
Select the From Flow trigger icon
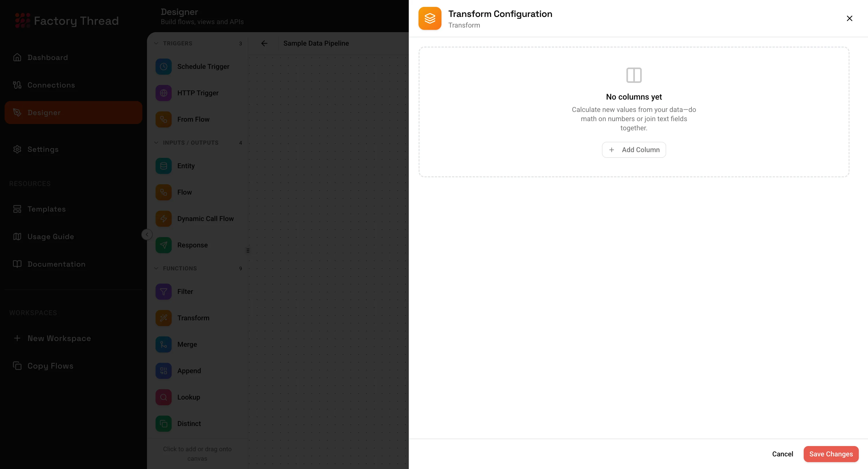[x=164, y=119]
